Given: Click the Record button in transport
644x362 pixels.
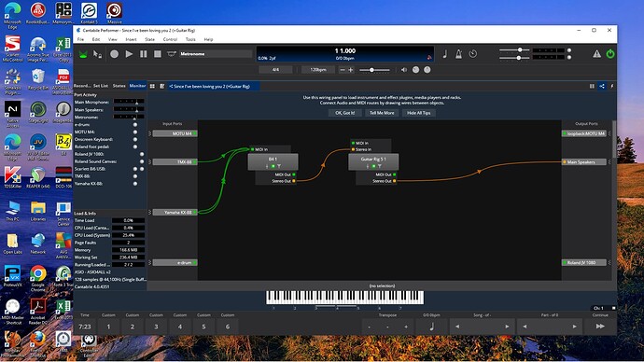Looking at the screenshot, I should click(x=114, y=54).
